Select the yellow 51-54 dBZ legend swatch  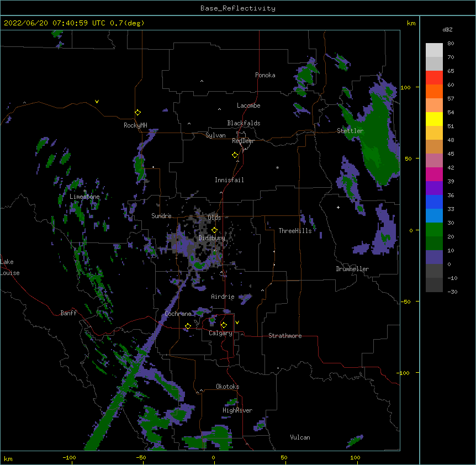click(x=434, y=119)
